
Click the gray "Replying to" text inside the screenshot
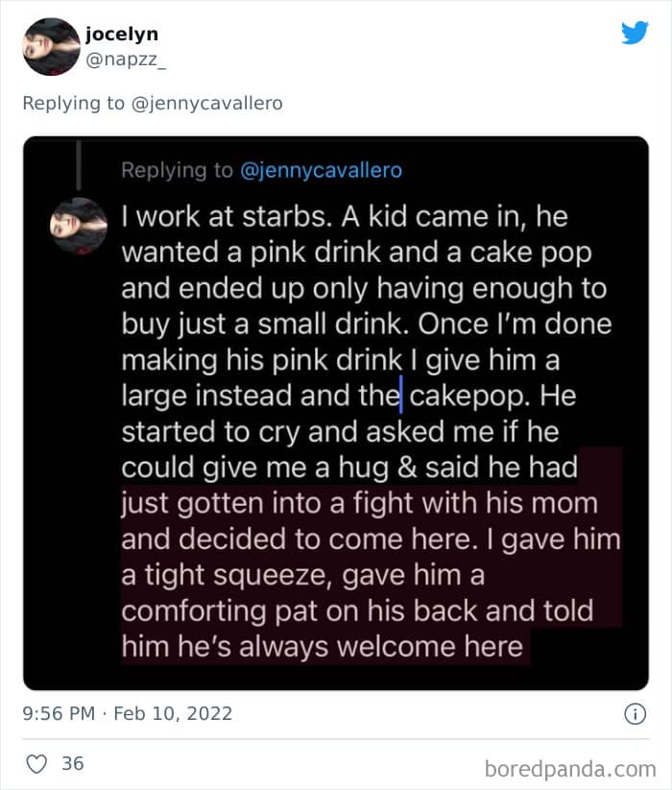178,170
